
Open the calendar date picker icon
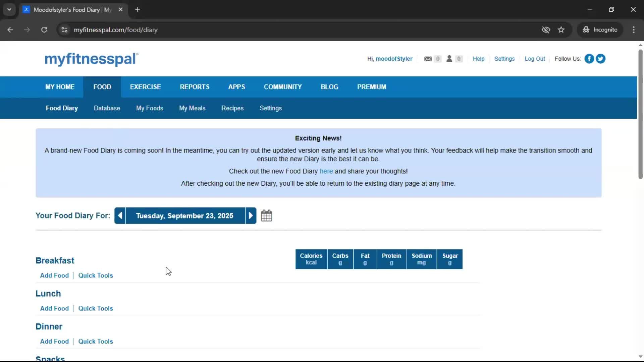267,216
